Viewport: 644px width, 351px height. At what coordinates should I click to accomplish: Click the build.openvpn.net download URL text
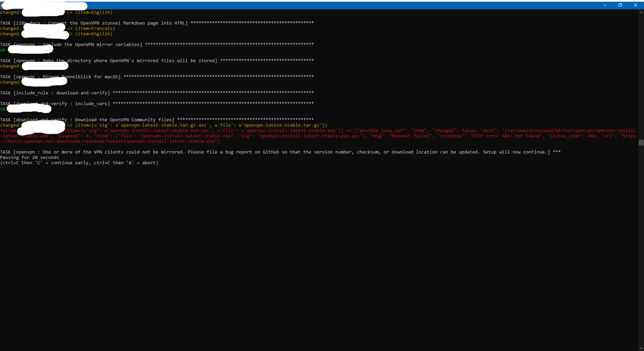[110, 141]
